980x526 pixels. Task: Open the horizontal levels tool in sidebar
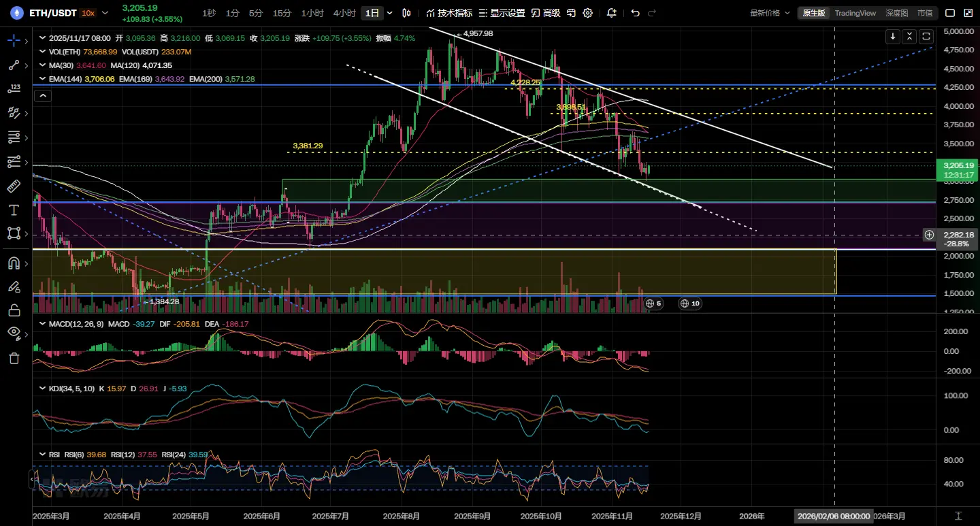14,137
